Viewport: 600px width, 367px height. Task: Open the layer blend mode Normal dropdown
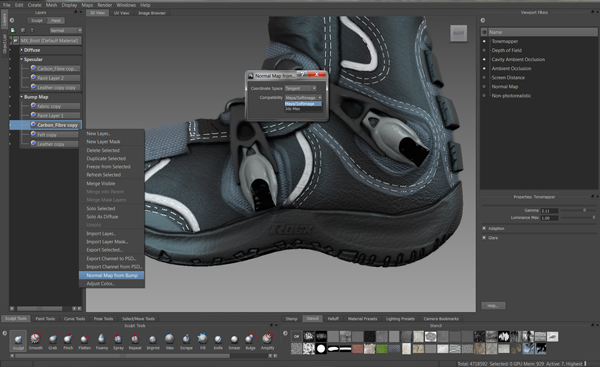point(66,30)
